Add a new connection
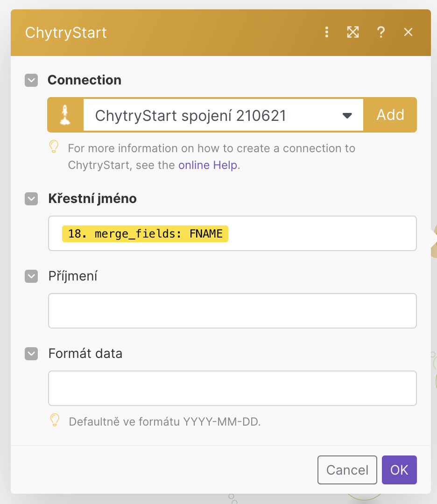Screen dimensions: 437x504 coord(390,115)
